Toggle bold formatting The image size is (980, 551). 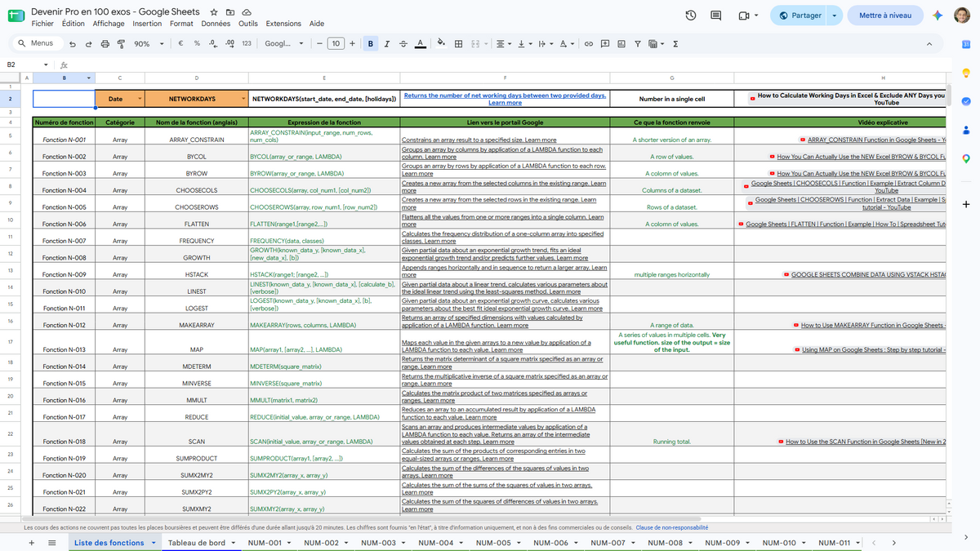(372, 44)
